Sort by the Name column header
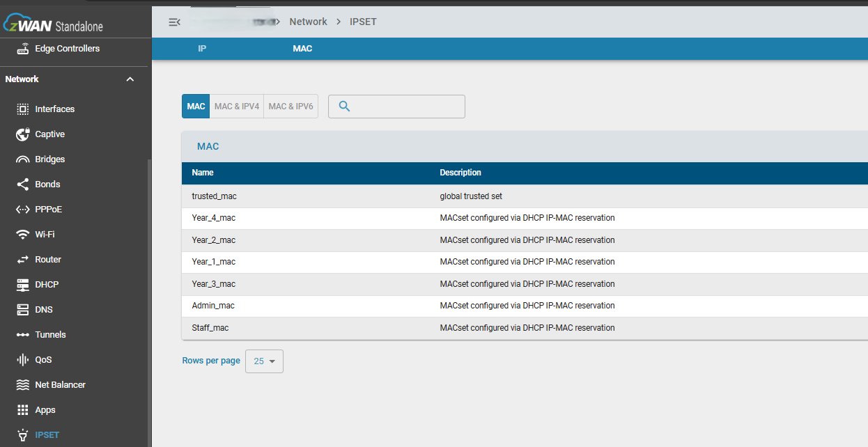This screenshot has width=868, height=447. [x=203, y=173]
